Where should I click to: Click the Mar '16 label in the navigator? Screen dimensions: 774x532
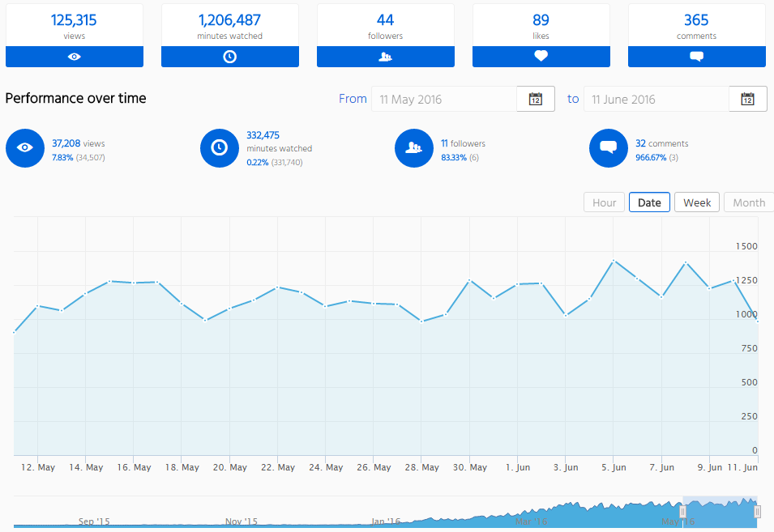pyautogui.click(x=531, y=521)
